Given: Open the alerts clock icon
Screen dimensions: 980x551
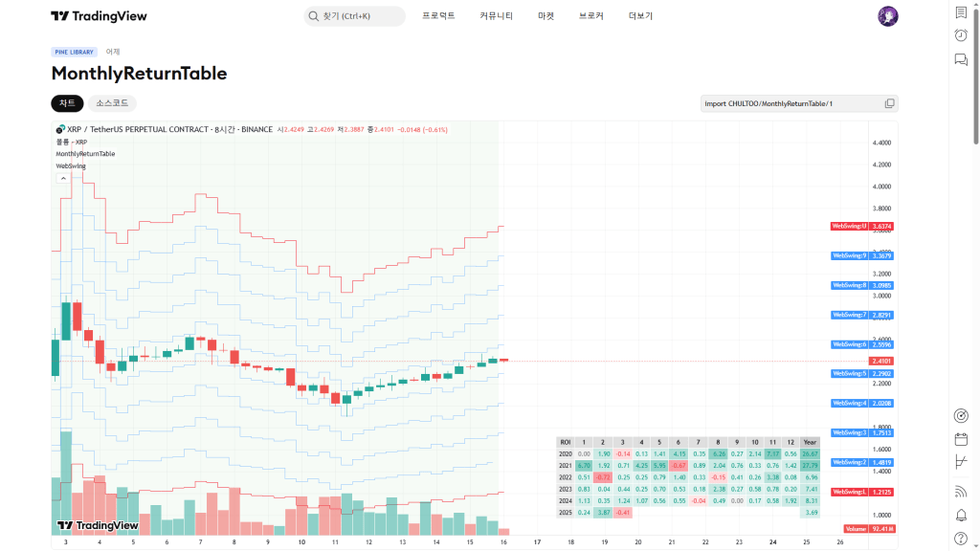Looking at the screenshot, I should 961,35.
